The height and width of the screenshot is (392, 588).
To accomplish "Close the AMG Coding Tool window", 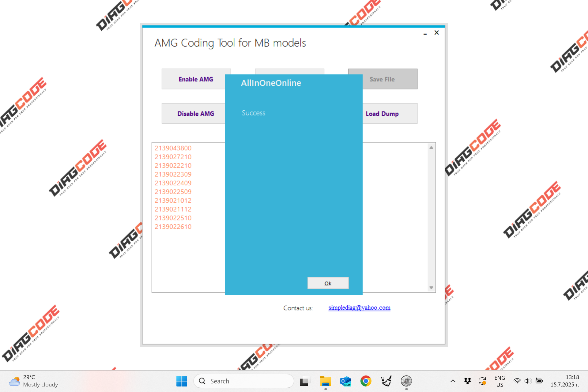I will [x=437, y=32].
